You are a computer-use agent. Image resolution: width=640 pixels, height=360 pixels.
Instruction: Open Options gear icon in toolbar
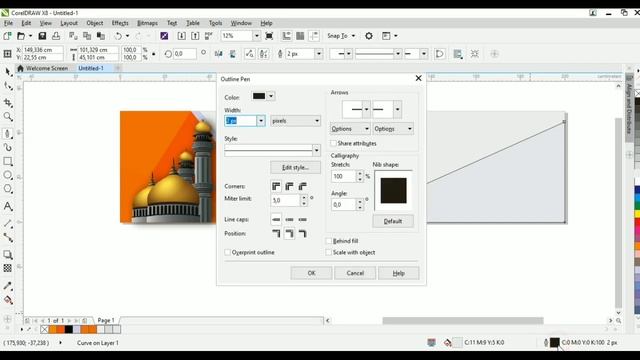(x=369, y=36)
